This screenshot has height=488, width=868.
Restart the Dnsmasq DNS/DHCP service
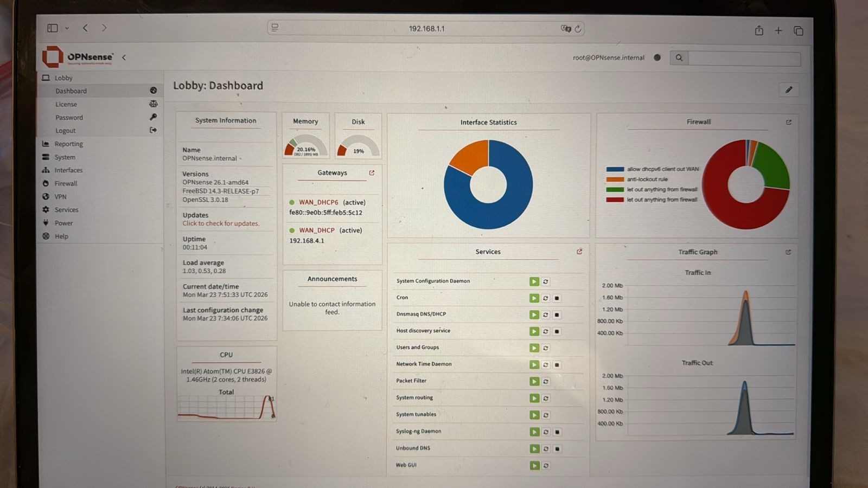point(546,315)
